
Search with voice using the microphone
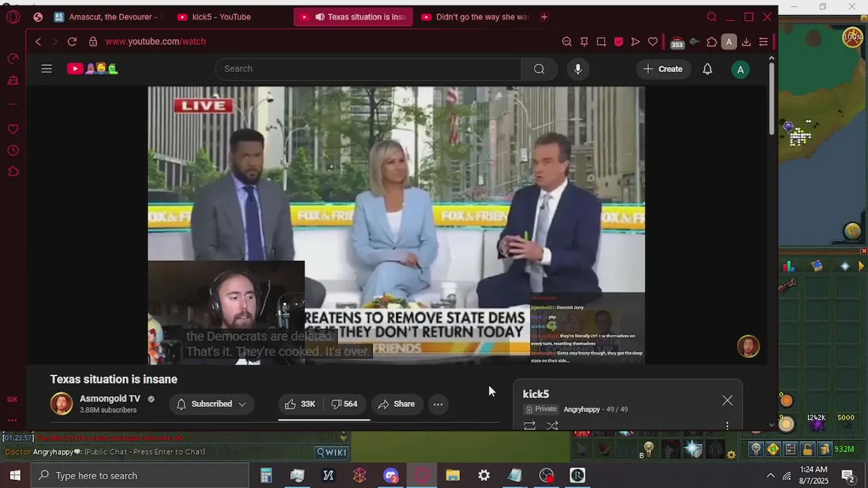578,68
